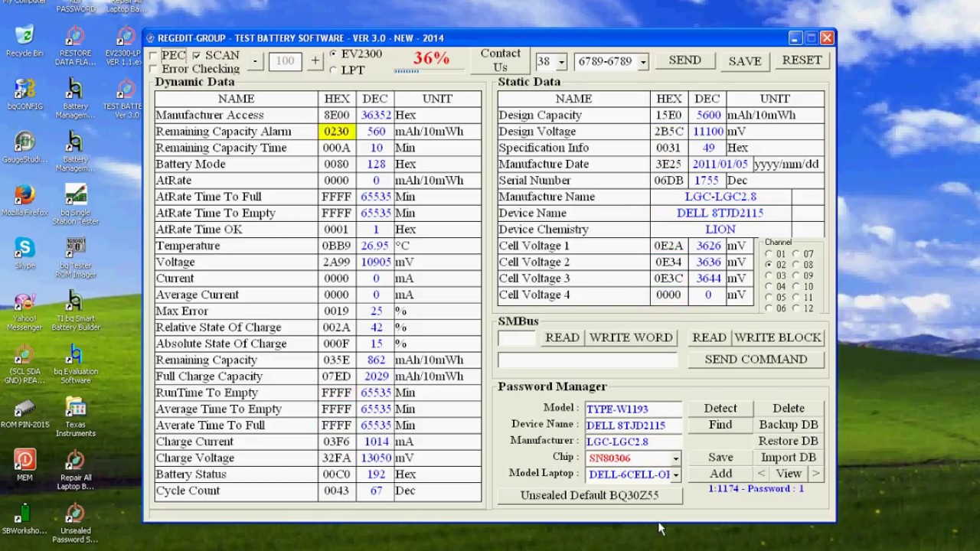Image resolution: width=980 pixels, height=551 pixels.
Task: Launch Yahoo! Messenger desktop icon
Action: (24, 311)
